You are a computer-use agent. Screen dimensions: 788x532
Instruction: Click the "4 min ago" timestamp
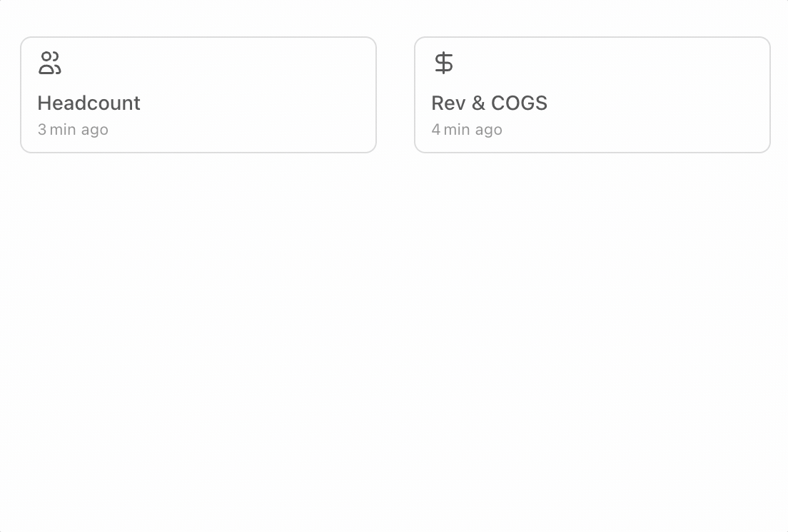[467, 130]
